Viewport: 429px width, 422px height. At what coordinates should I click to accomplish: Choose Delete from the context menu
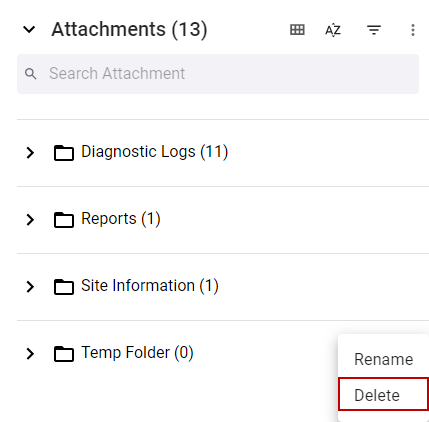tap(383, 394)
